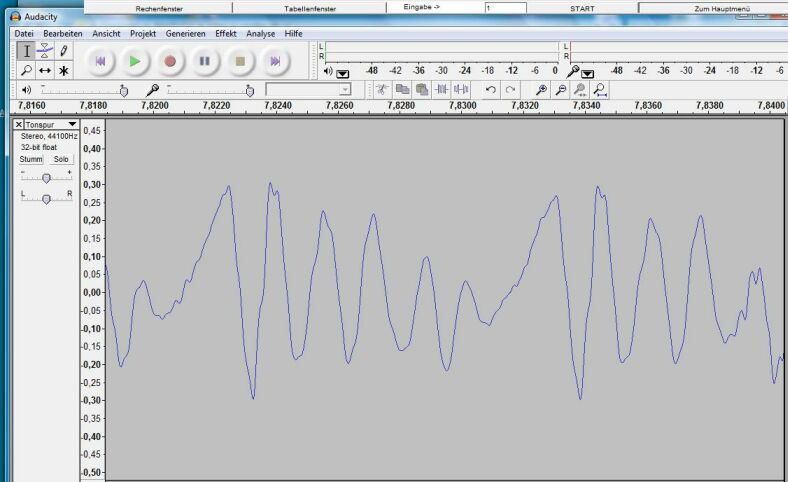Open the Tonspur track dropdown menu
Viewport: 788px width, 482px height.
[72, 125]
